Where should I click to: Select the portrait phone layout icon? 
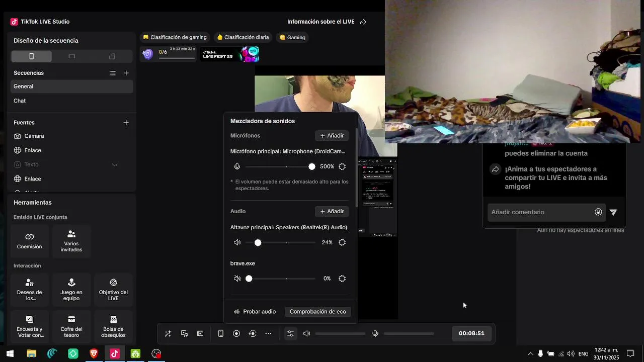click(x=31, y=56)
